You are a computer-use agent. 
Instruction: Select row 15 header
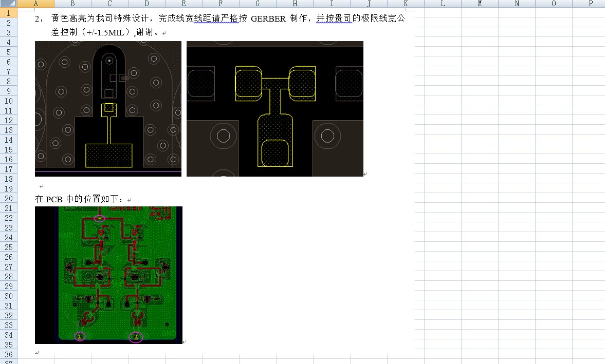coord(9,149)
